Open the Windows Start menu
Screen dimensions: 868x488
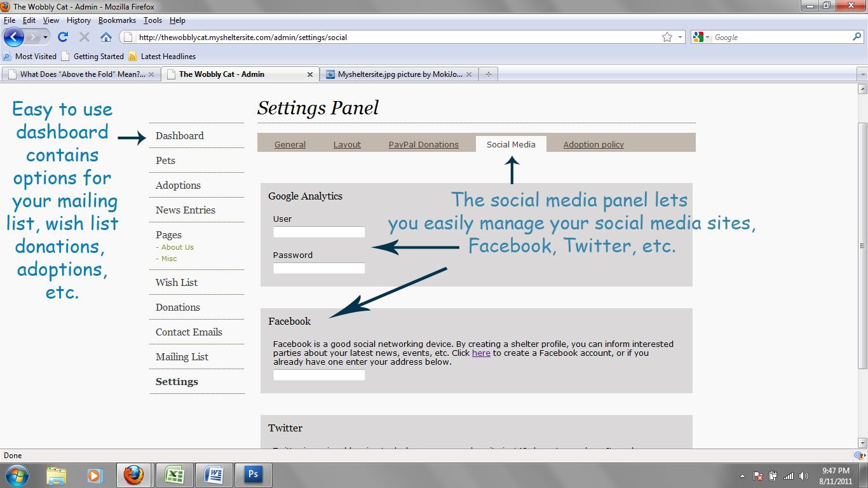(16, 475)
